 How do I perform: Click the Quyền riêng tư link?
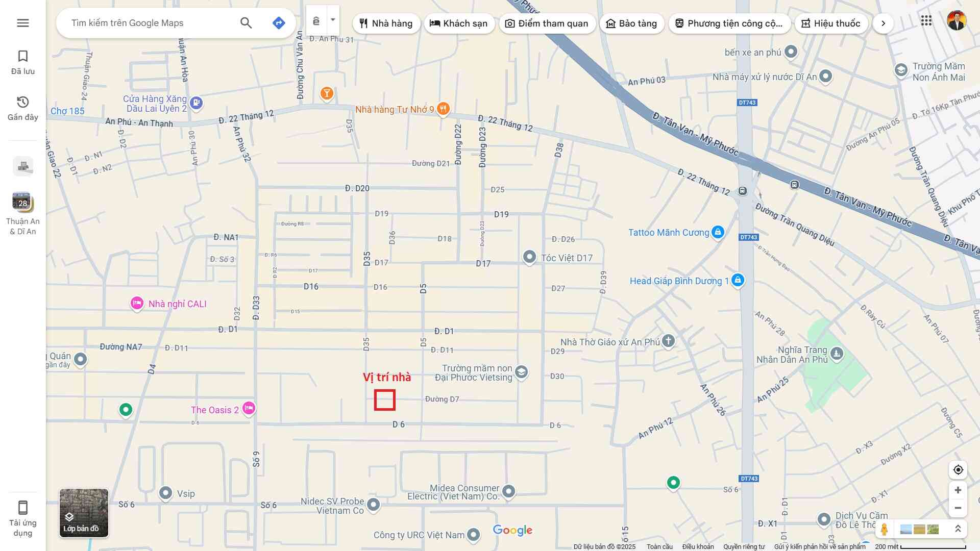click(x=744, y=546)
